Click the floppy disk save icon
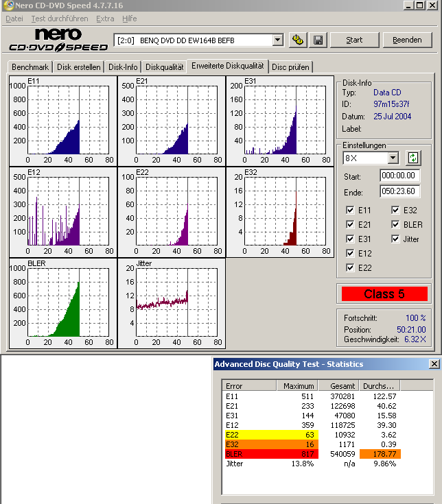 [x=318, y=40]
